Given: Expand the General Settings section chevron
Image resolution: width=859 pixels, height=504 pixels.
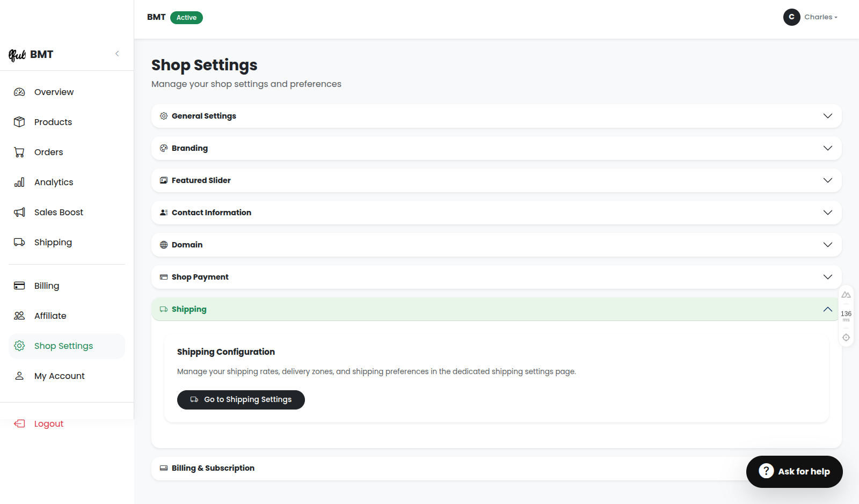Looking at the screenshot, I should click(828, 116).
